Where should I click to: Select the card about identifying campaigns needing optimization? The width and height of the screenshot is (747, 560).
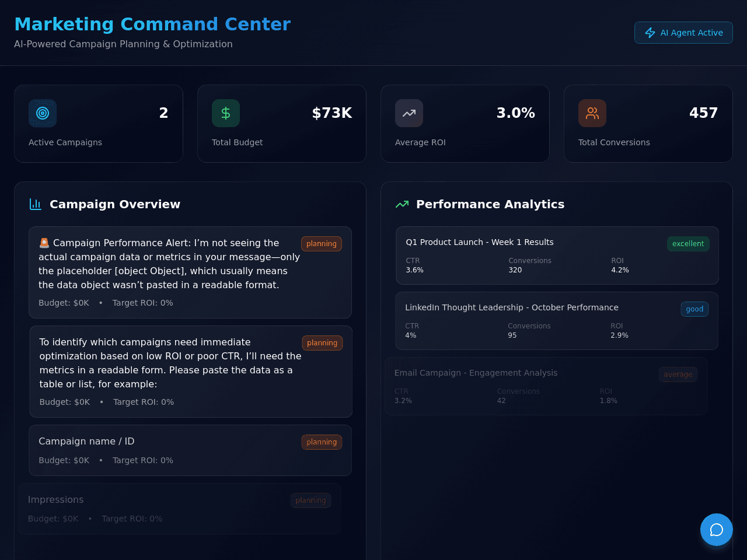(191, 372)
